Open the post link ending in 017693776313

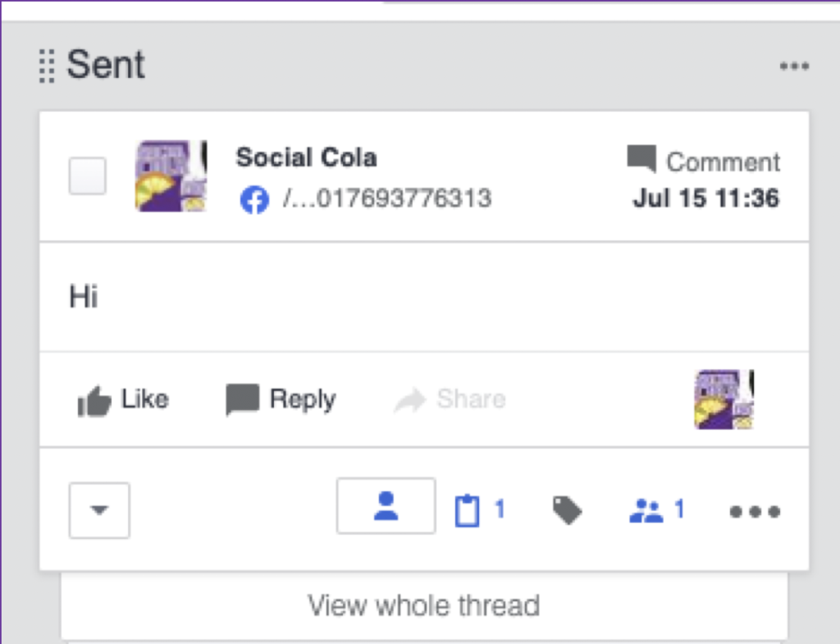click(386, 199)
